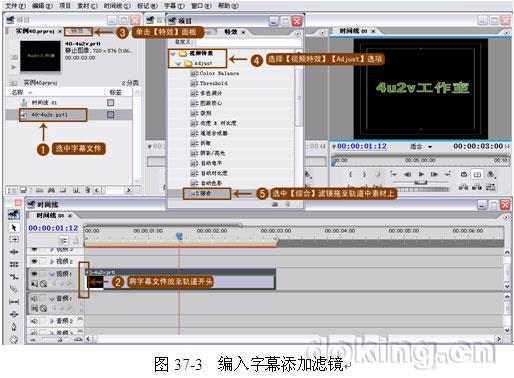Click label box for 40-4u2v.prtl row
514x378 pixels.
(110, 115)
